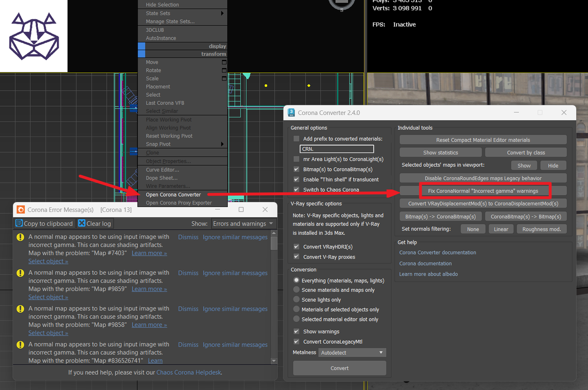Choose Hide Selection in quad menu

tap(162, 5)
